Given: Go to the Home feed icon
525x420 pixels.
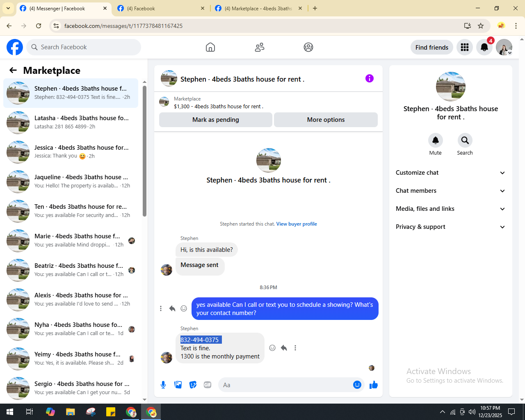Looking at the screenshot, I should click(210, 47).
